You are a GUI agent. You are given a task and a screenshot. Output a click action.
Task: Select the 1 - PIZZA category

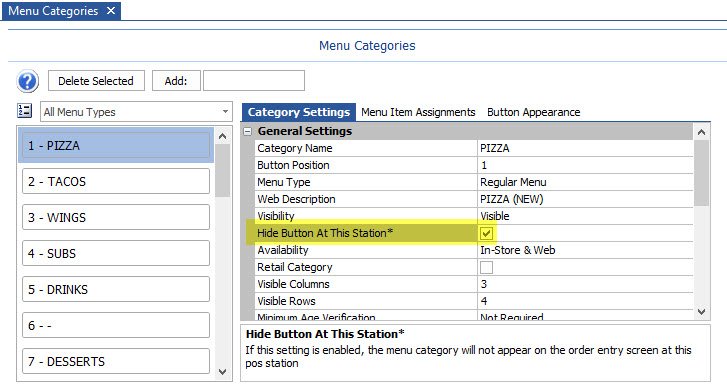click(x=116, y=146)
